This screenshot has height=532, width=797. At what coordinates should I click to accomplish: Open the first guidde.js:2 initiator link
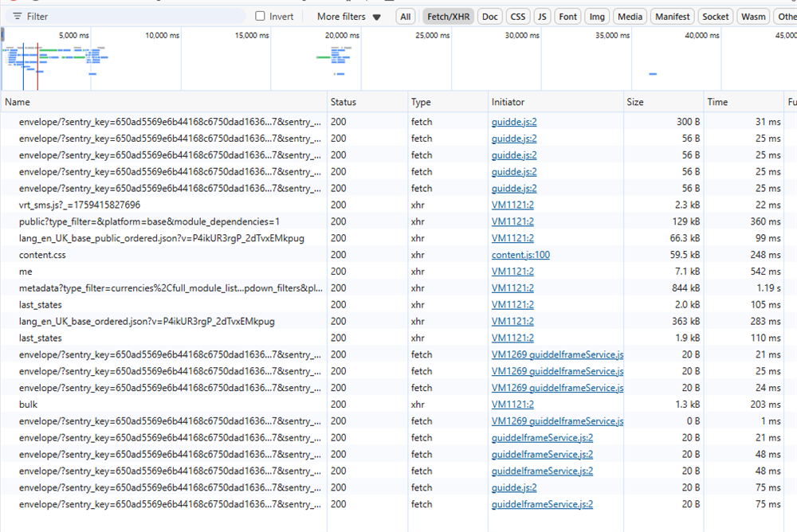point(514,122)
